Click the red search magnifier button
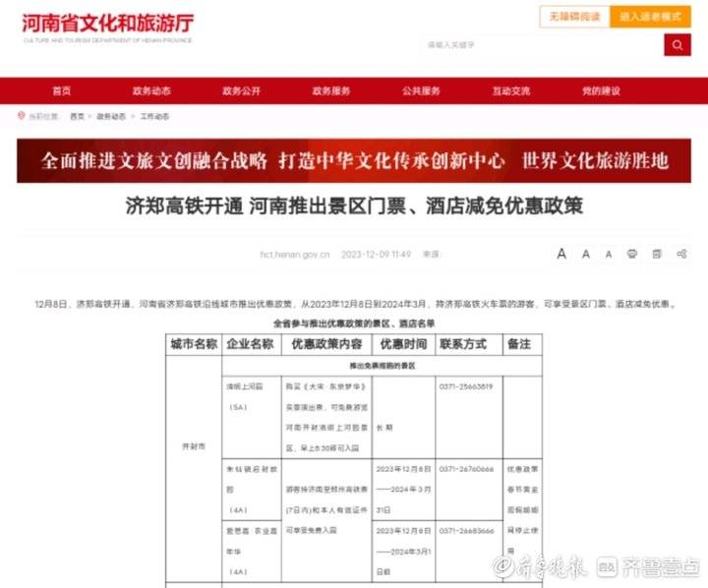 click(677, 44)
